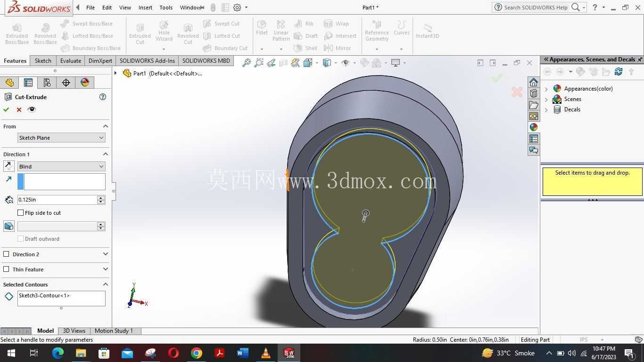
Task: Open SOLIDWORKS Resources home icon
Action: [533, 82]
